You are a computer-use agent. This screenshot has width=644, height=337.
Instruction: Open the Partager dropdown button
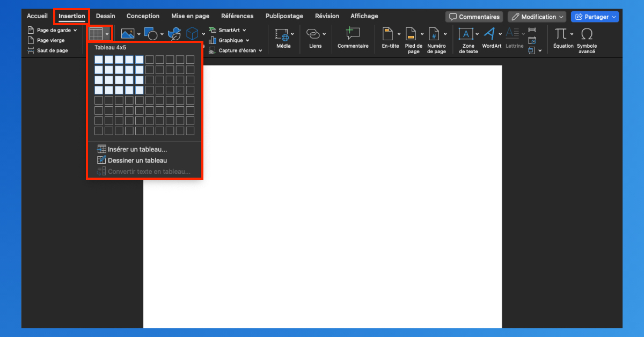click(595, 17)
